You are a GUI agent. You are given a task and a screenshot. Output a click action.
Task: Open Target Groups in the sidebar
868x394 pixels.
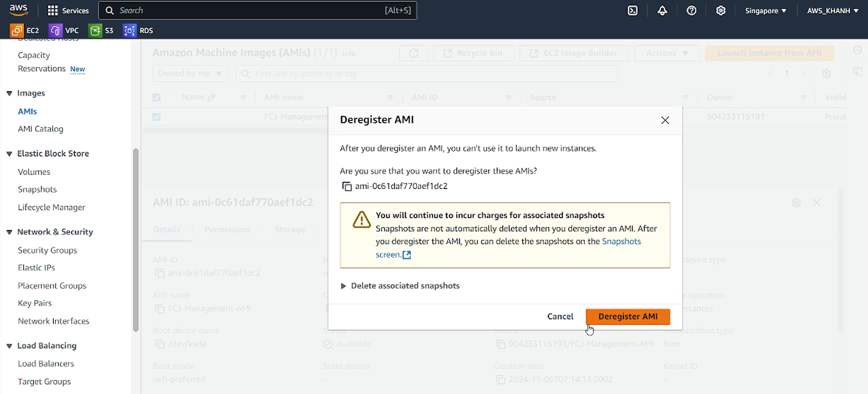click(x=44, y=382)
